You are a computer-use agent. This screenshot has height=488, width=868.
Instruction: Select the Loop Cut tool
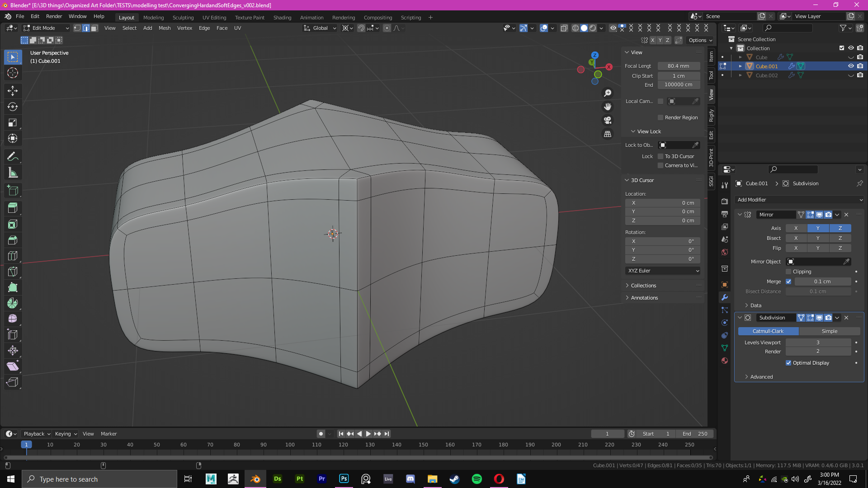coord(13,256)
